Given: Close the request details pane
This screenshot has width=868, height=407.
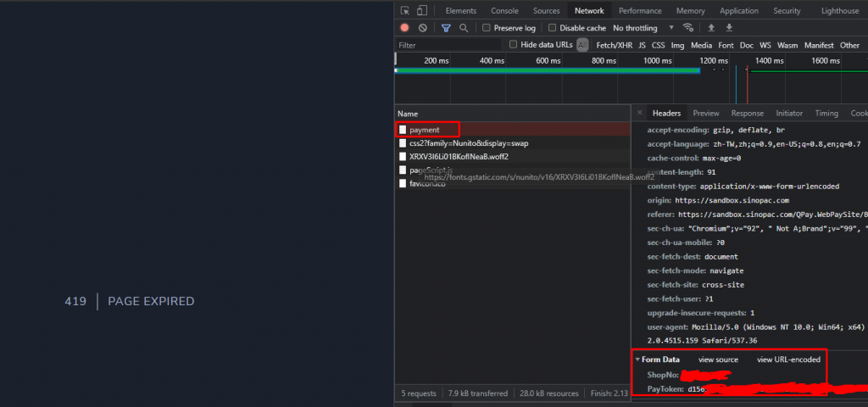Looking at the screenshot, I should [x=639, y=113].
